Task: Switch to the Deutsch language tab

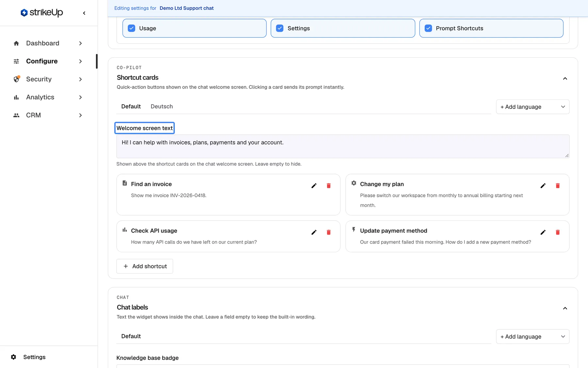Action: pos(162,106)
